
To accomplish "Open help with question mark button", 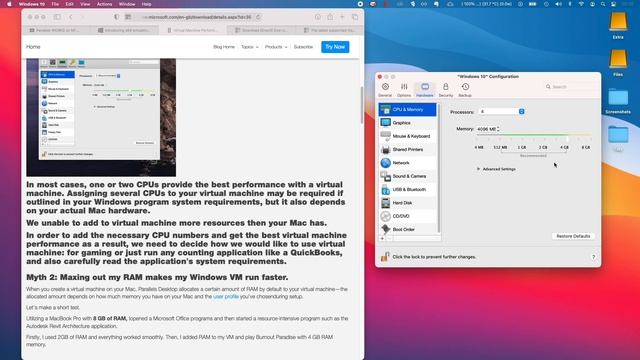I will point(593,257).
